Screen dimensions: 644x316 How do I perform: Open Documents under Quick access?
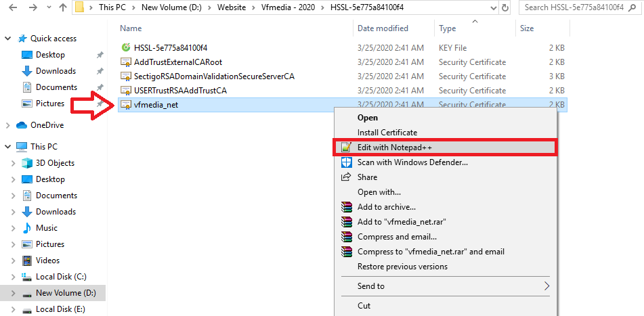pos(56,87)
